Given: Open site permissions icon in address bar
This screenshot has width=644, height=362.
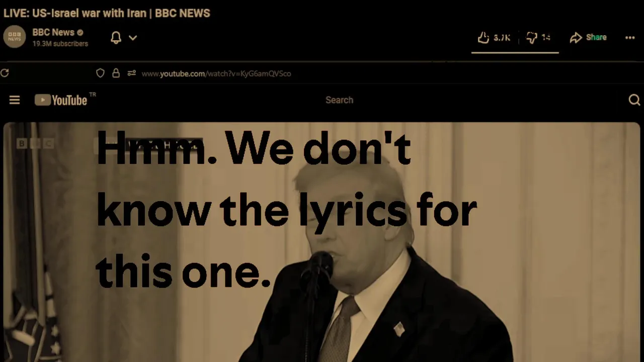Looking at the screenshot, I should (131, 73).
